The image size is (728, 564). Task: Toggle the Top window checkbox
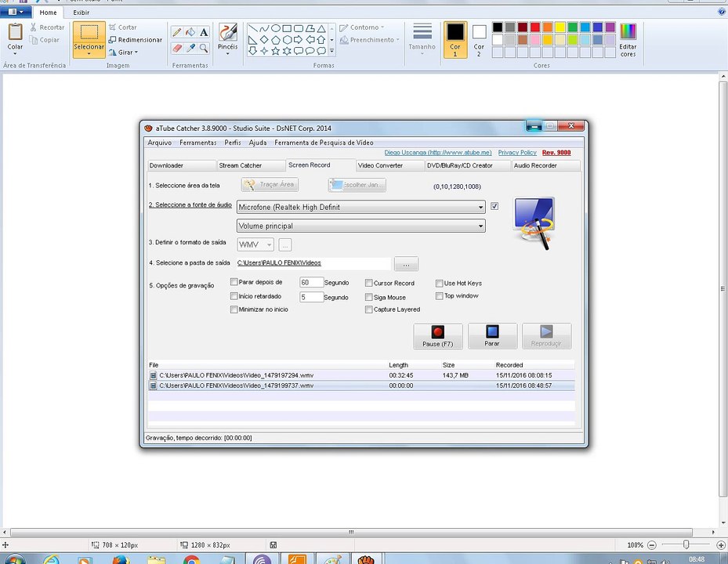point(439,295)
